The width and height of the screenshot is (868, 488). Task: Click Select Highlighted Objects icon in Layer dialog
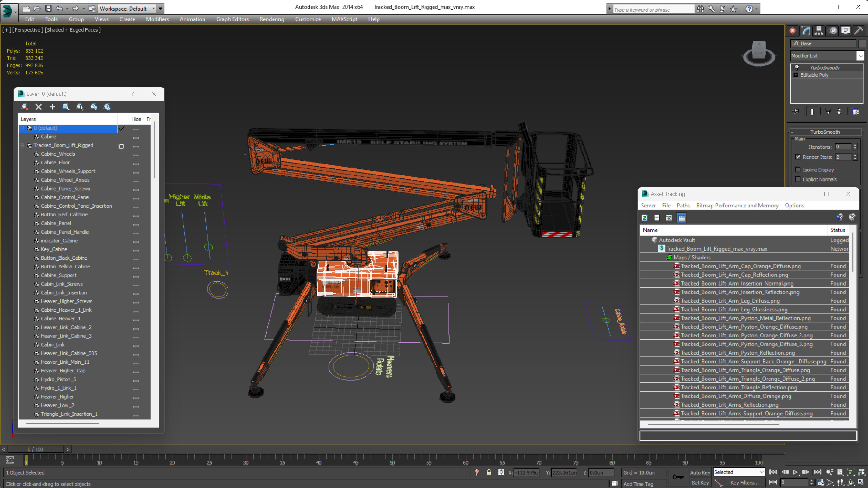(66, 107)
